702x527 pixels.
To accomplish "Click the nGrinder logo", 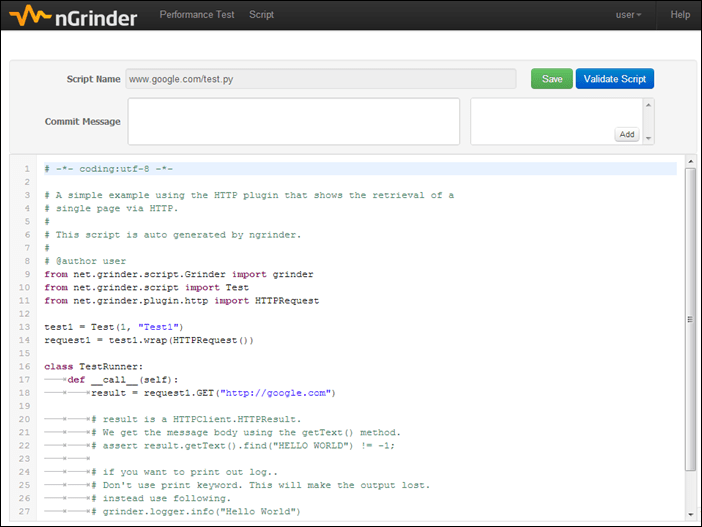I will point(73,16).
